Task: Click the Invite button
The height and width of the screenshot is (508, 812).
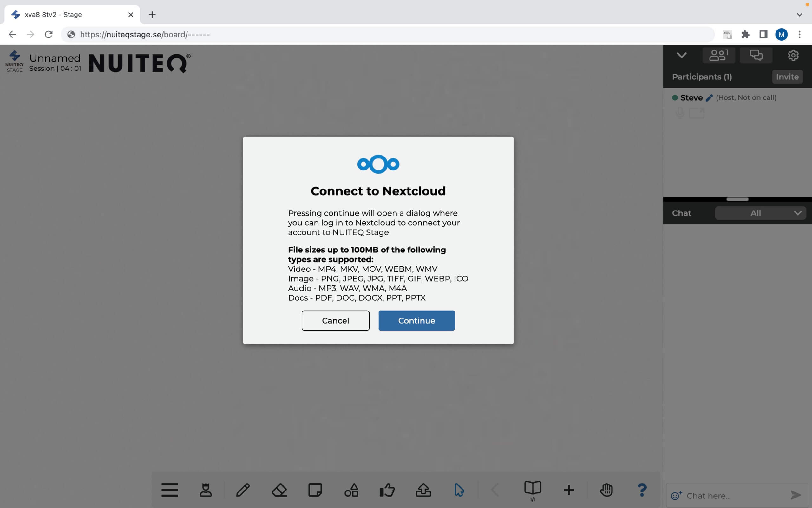Action: 787,77
